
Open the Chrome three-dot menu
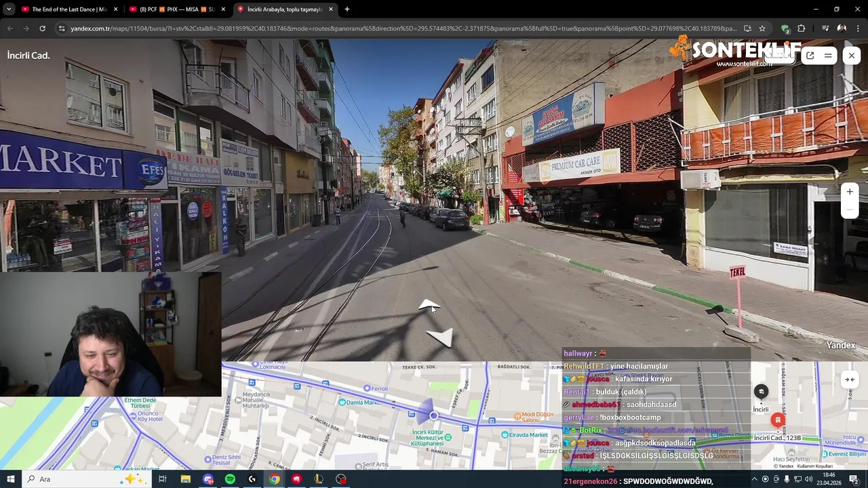tap(857, 28)
